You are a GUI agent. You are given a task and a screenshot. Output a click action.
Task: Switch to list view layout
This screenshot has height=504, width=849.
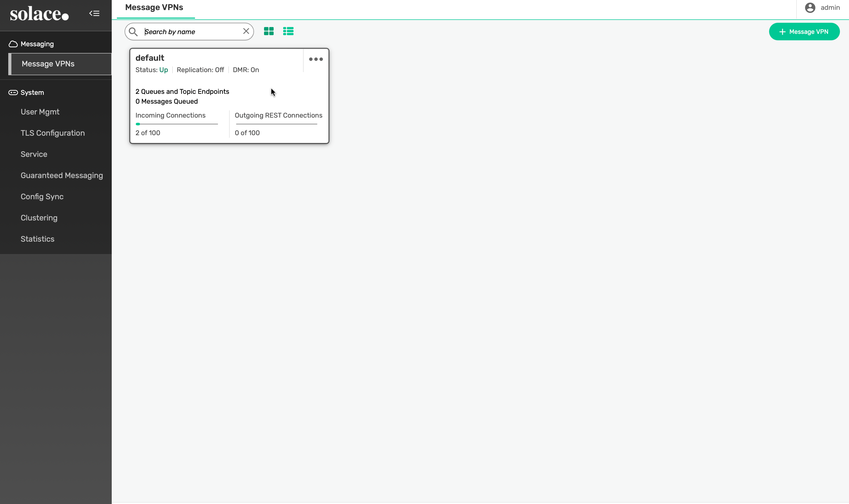[288, 31]
